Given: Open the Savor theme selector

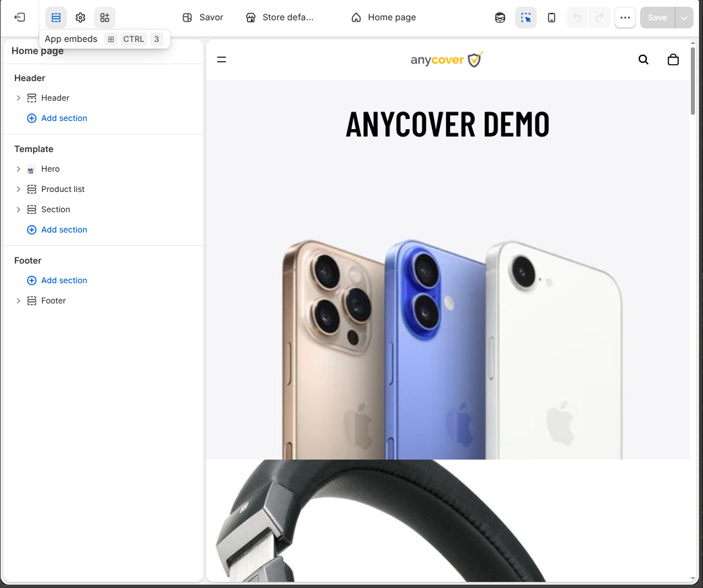Looking at the screenshot, I should (203, 18).
